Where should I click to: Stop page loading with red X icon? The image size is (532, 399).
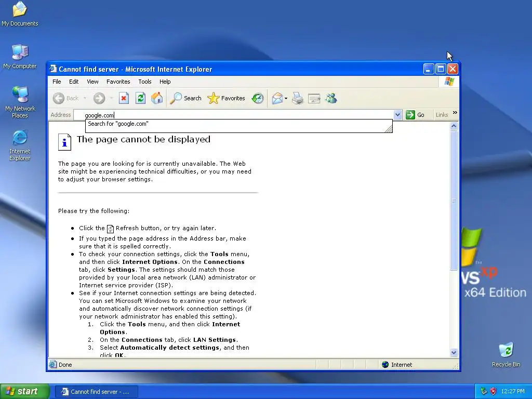[124, 98]
